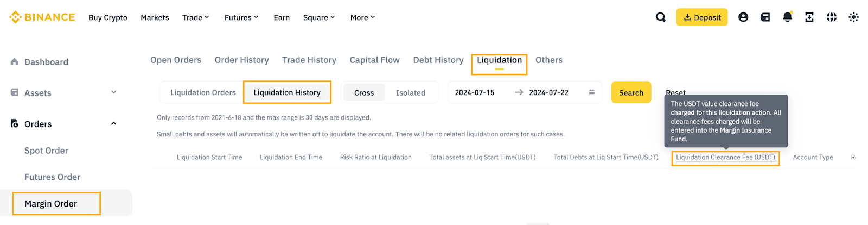Click the Binance logo
This screenshot has width=868, height=225.
click(x=42, y=17)
